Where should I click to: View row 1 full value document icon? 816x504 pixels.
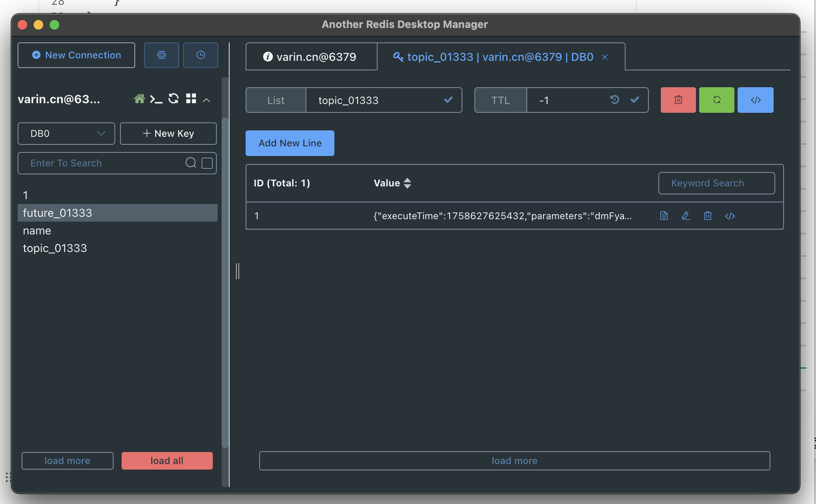(x=664, y=216)
